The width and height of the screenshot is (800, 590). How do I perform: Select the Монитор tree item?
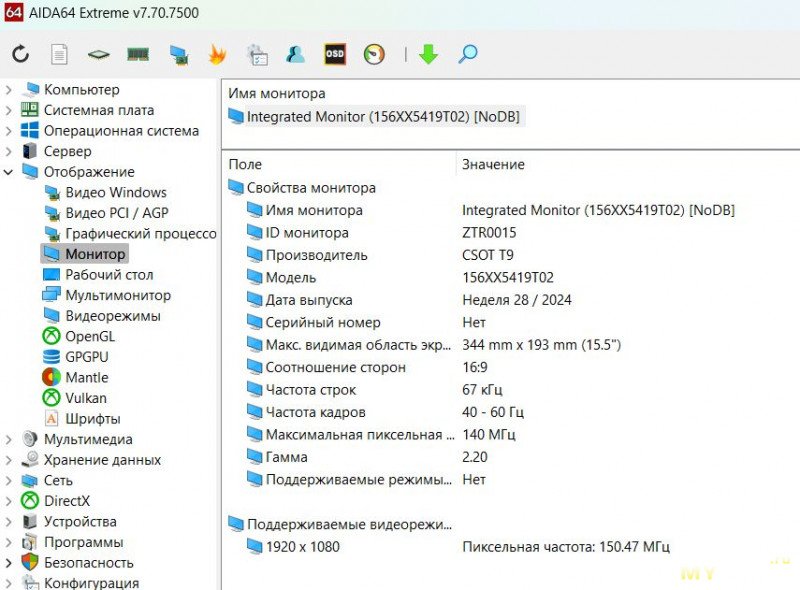(84, 254)
